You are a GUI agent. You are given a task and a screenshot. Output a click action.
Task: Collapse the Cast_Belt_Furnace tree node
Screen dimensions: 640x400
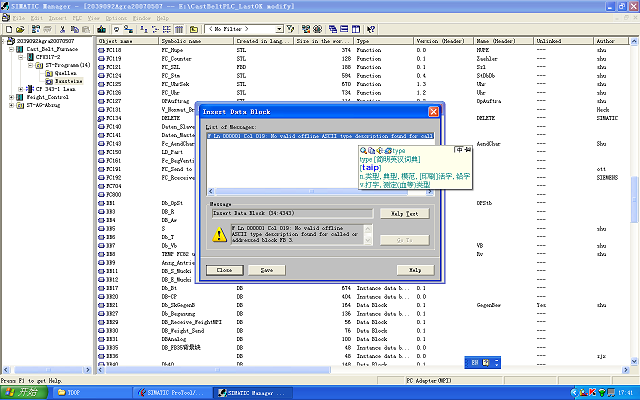11,49
